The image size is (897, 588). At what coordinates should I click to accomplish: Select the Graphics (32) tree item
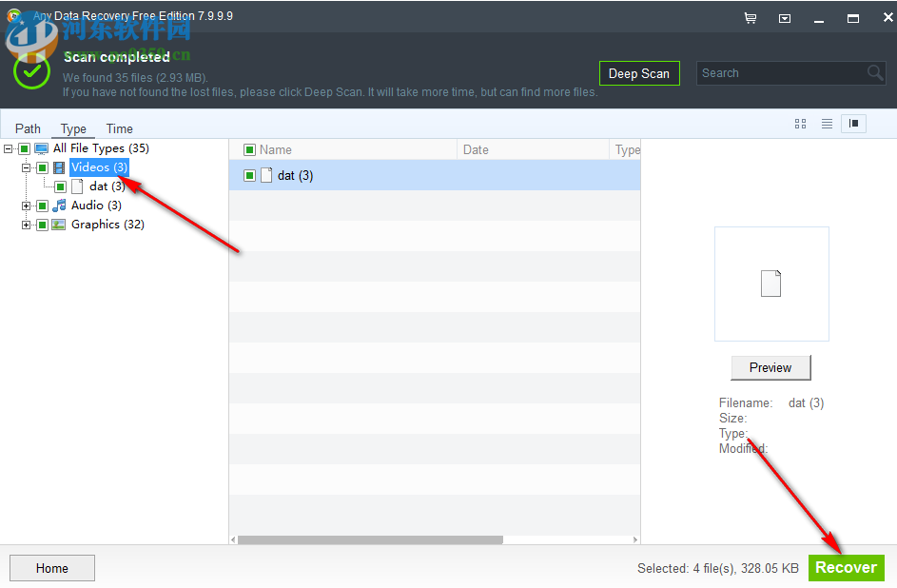pos(107,225)
